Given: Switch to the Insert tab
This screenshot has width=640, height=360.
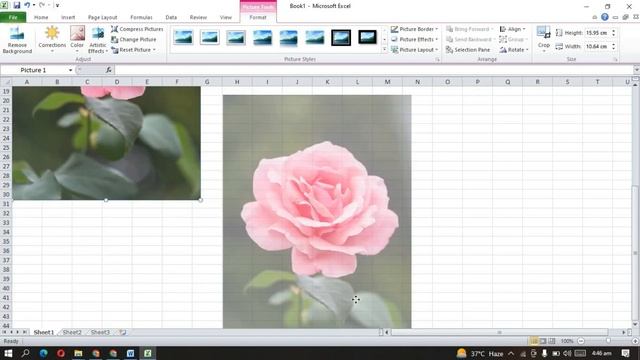Looking at the screenshot, I should point(68,17).
